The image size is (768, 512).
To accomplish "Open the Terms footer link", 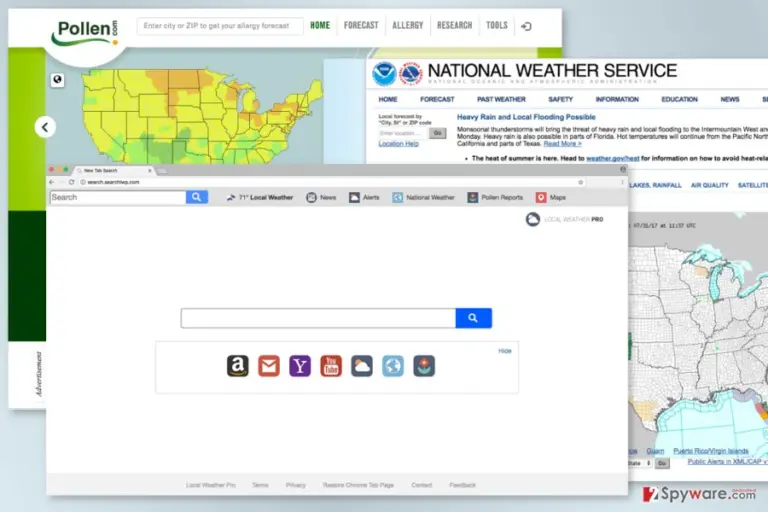I will (260, 485).
